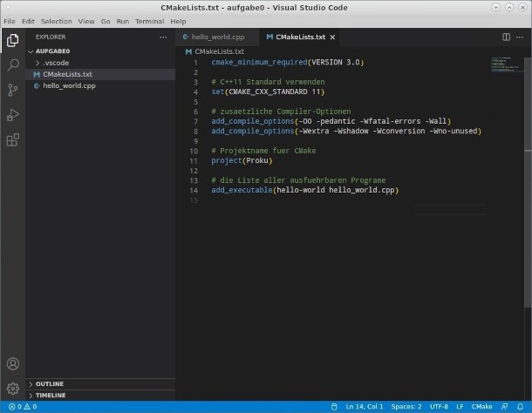Click the CMake file icon in breadcrumb

pyautogui.click(x=188, y=51)
